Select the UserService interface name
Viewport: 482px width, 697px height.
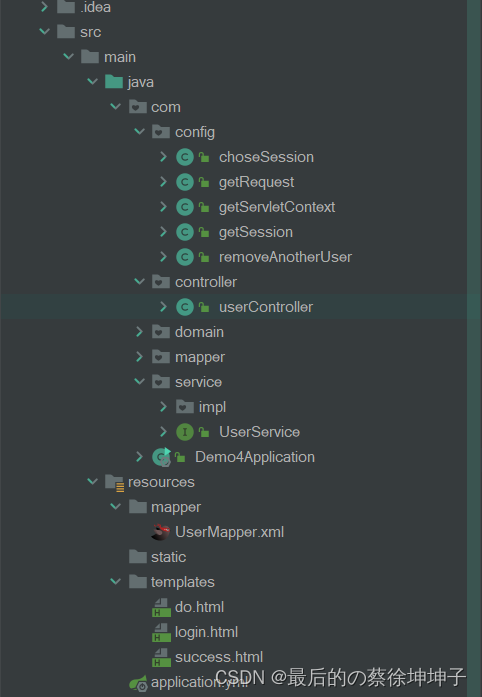(259, 432)
